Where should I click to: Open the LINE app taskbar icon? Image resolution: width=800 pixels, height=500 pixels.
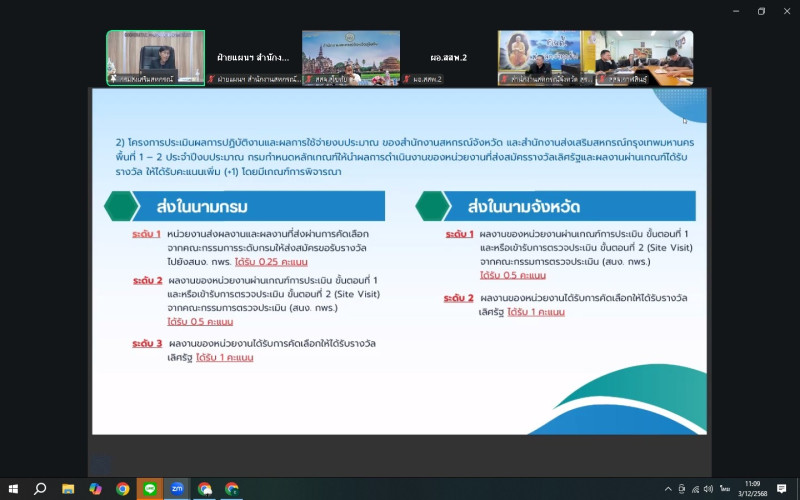(150, 489)
